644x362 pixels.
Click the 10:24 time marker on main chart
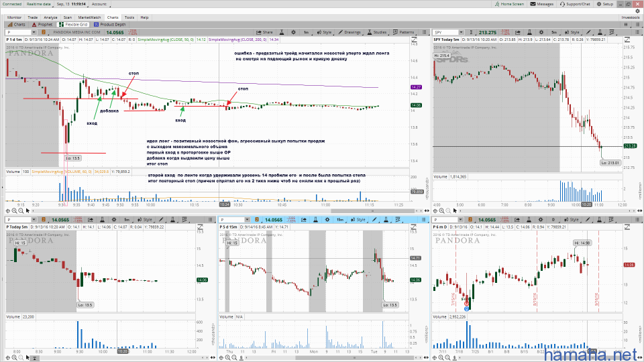tap(225, 204)
